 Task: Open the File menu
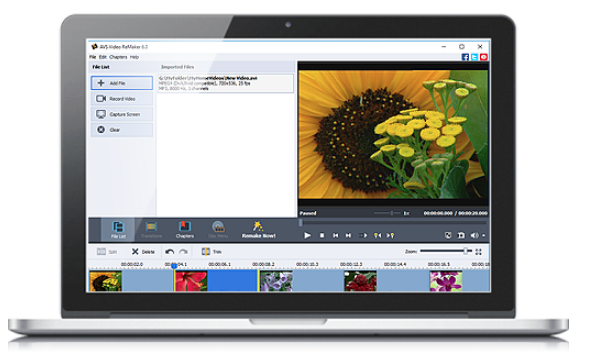[x=92, y=57]
